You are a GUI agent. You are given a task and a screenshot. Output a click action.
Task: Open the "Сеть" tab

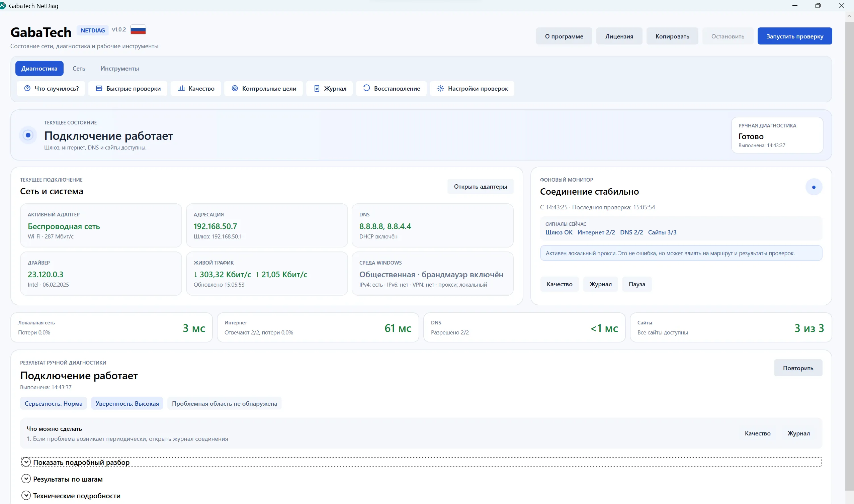coord(79,68)
